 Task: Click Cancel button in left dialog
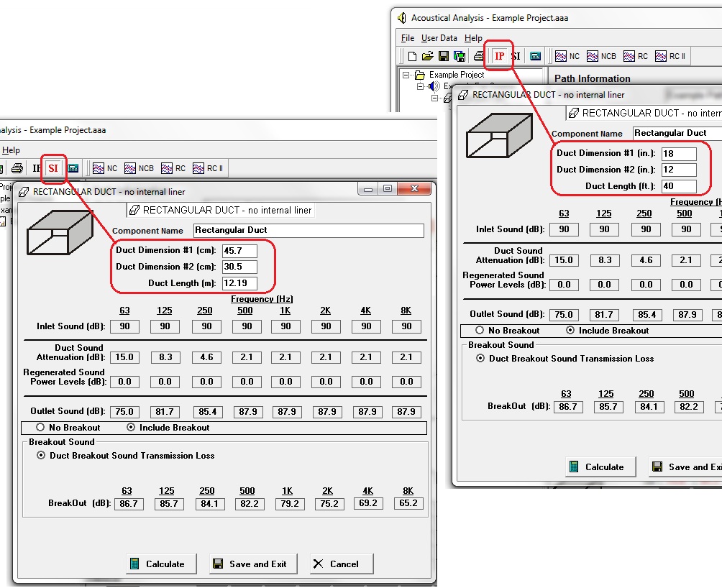pos(341,564)
